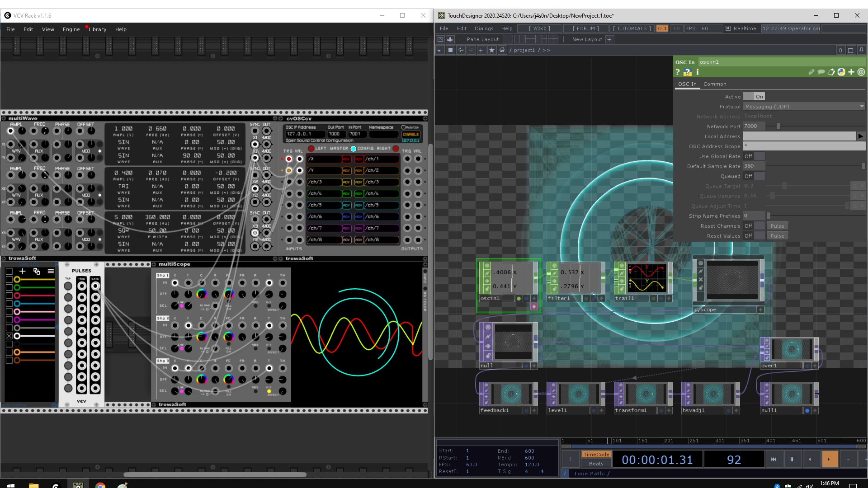Click the WIKI button
The height and width of the screenshot is (488, 868).
[540, 28]
